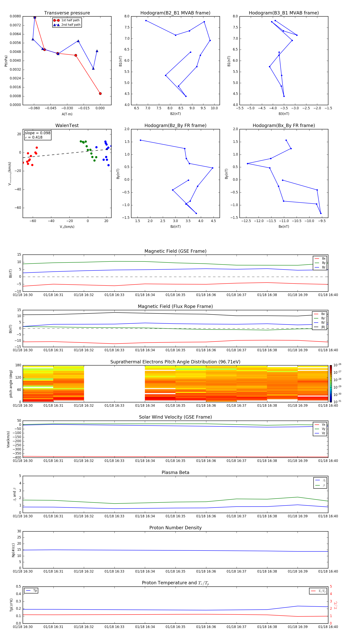
Task: Click the 'Hodogram(Bx_By FR frame)' title
Action: [x=284, y=125]
